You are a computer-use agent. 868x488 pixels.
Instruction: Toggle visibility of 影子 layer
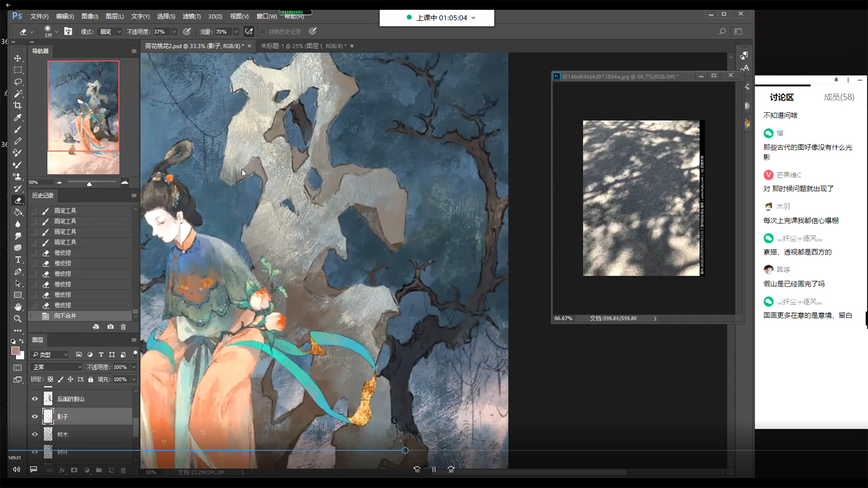point(35,417)
